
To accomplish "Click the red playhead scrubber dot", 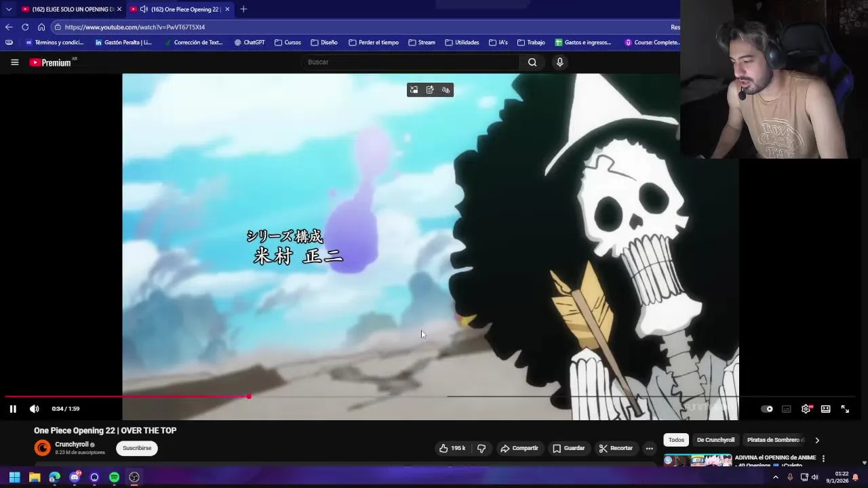I will pos(249,396).
